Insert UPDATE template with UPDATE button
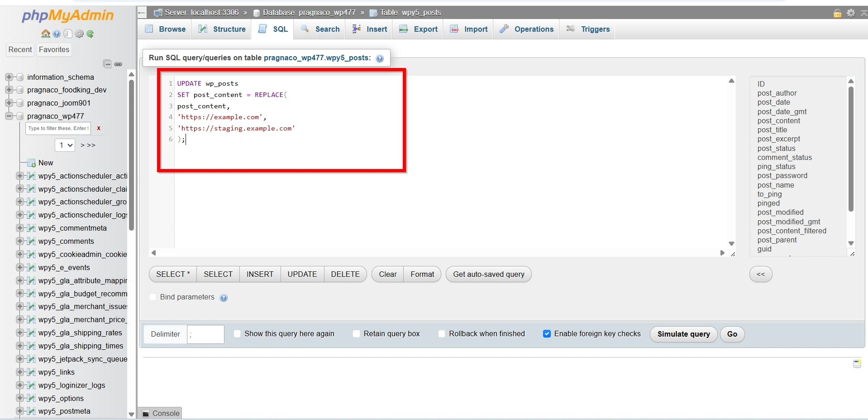Screen dimensions: 868x420 [x=302, y=275]
